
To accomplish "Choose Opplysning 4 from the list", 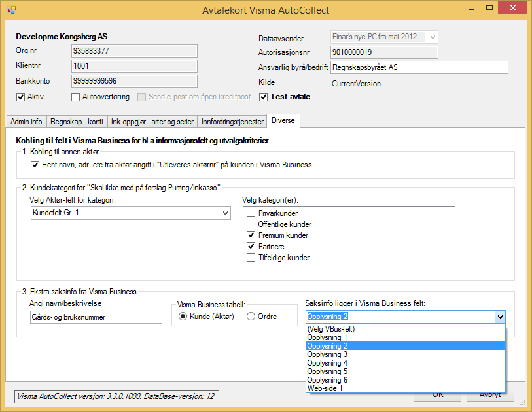I will tap(406, 363).
